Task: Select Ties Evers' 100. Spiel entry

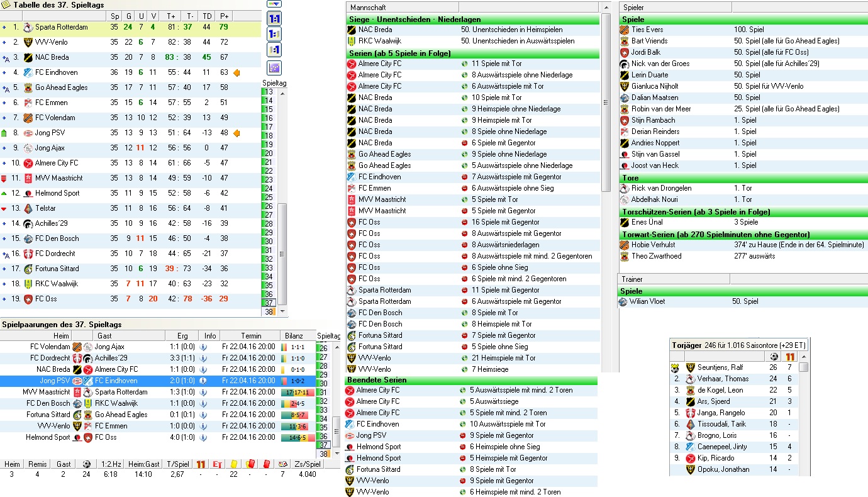Action: (743, 30)
